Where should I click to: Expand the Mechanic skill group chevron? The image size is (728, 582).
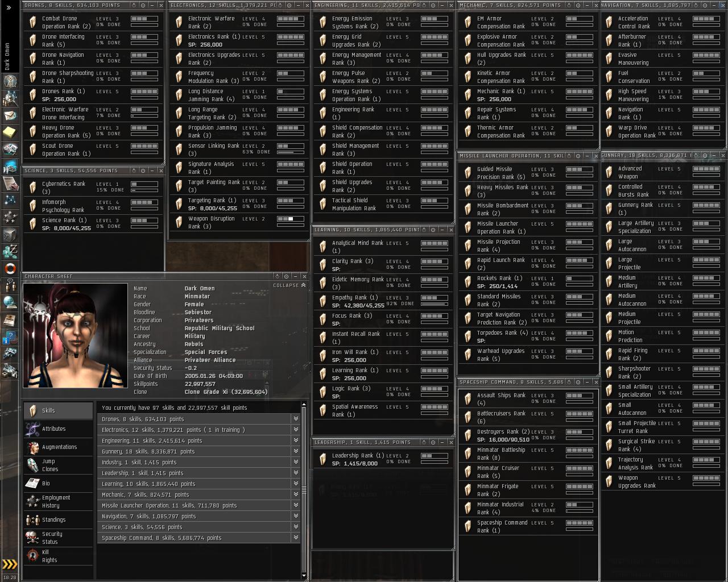296,494
